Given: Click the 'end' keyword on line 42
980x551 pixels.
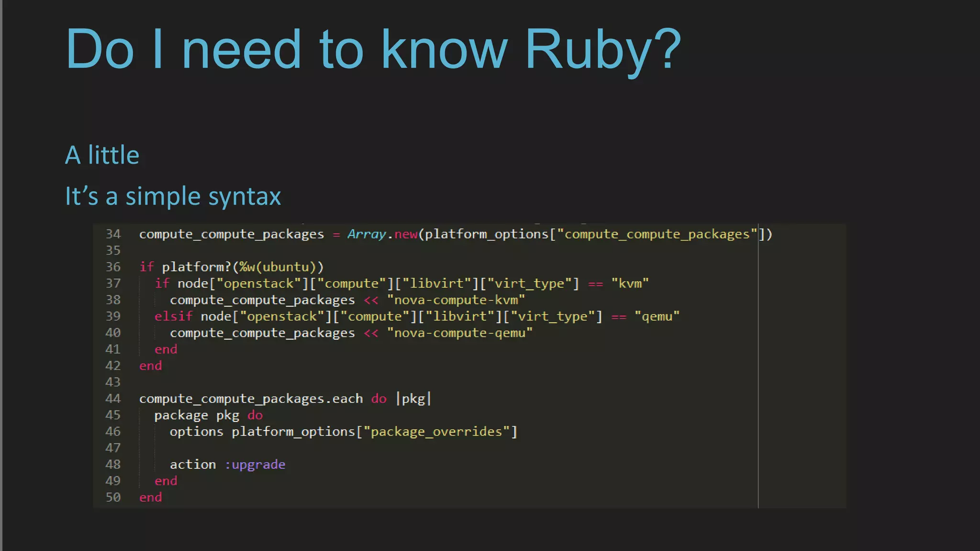Looking at the screenshot, I should click(x=151, y=365).
